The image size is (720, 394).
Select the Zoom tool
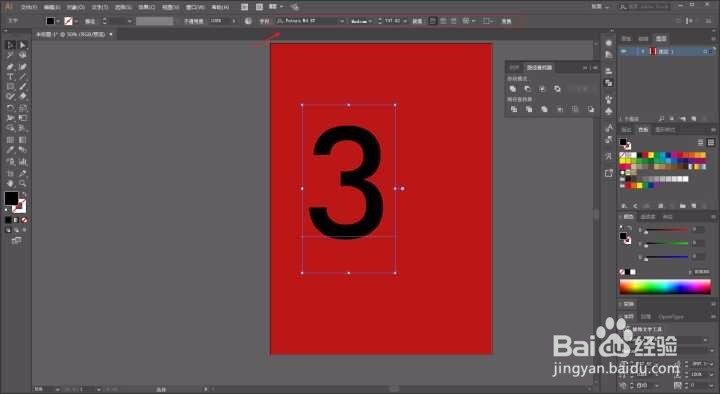point(22,183)
